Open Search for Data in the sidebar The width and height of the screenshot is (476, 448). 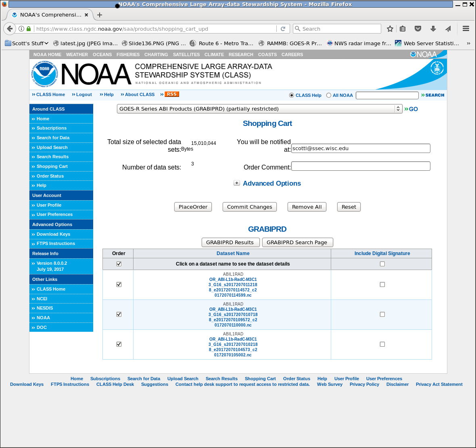pyautogui.click(x=53, y=138)
